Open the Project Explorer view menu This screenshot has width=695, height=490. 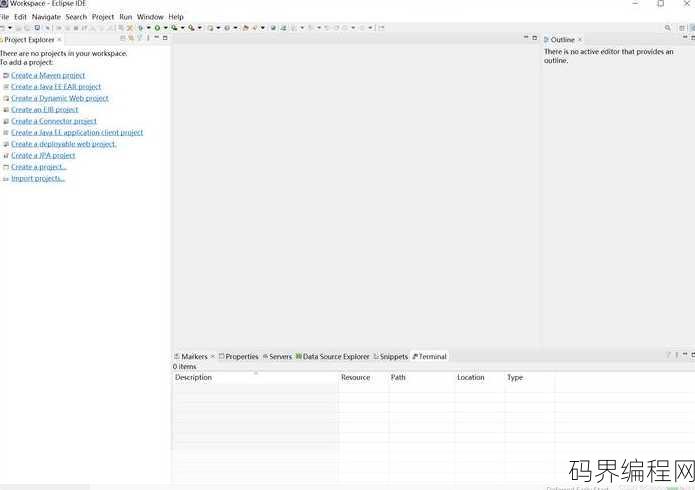coord(148,38)
